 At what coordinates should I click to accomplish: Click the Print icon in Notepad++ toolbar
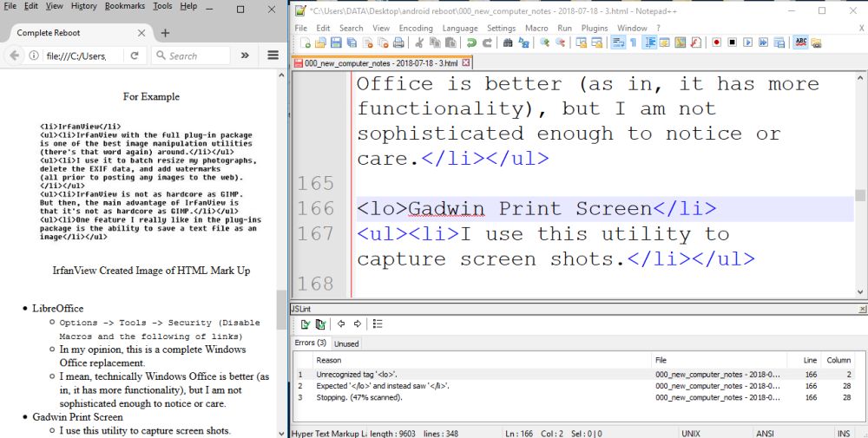[x=398, y=42]
